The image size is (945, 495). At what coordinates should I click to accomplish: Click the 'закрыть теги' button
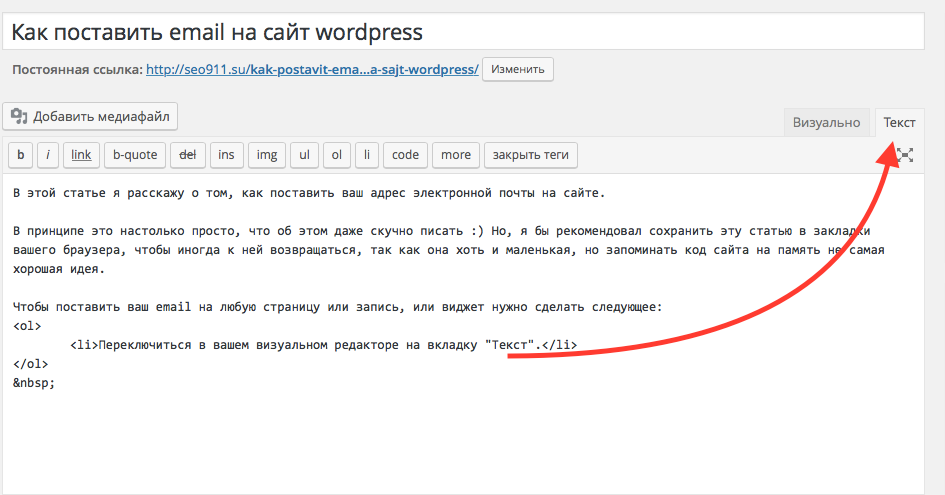[531, 155]
